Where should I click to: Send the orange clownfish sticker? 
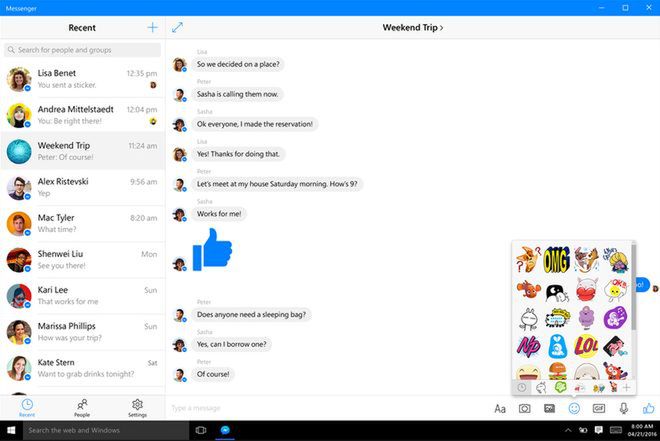click(529, 290)
